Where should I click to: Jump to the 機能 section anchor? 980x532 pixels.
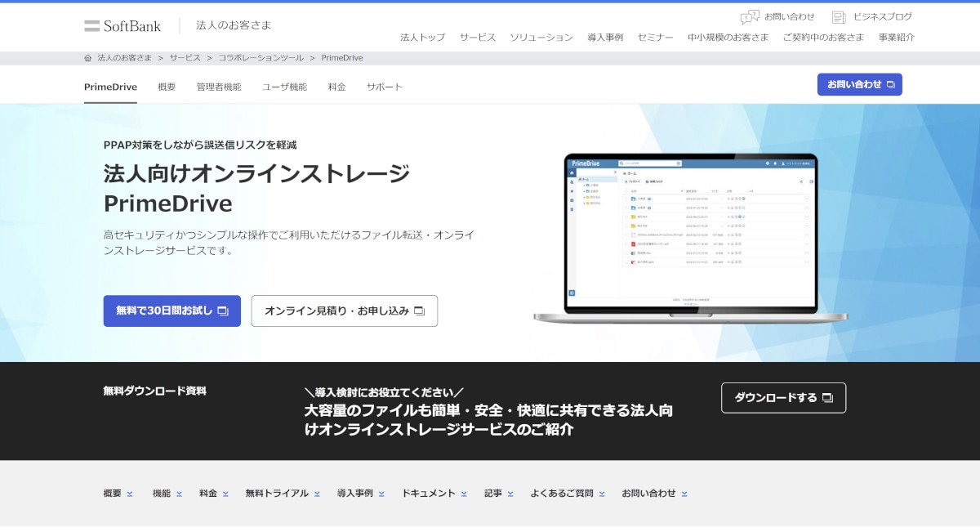point(167,494)
